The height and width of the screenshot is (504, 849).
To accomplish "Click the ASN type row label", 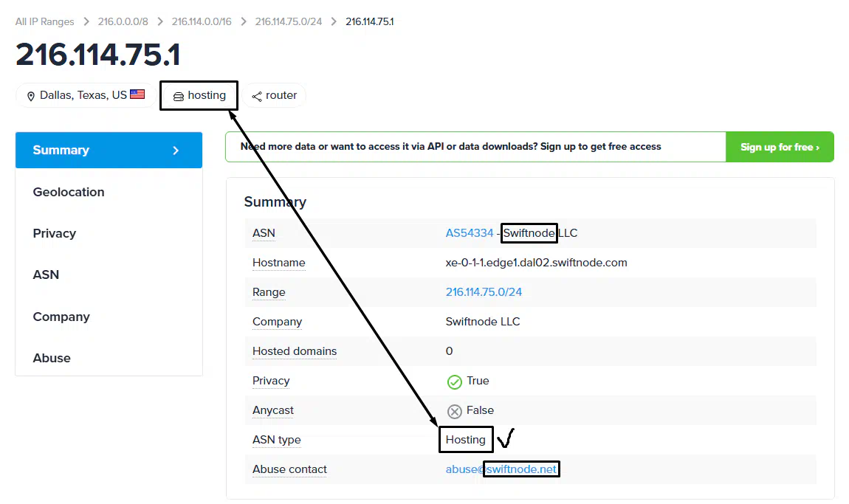I will coord(277,440).
